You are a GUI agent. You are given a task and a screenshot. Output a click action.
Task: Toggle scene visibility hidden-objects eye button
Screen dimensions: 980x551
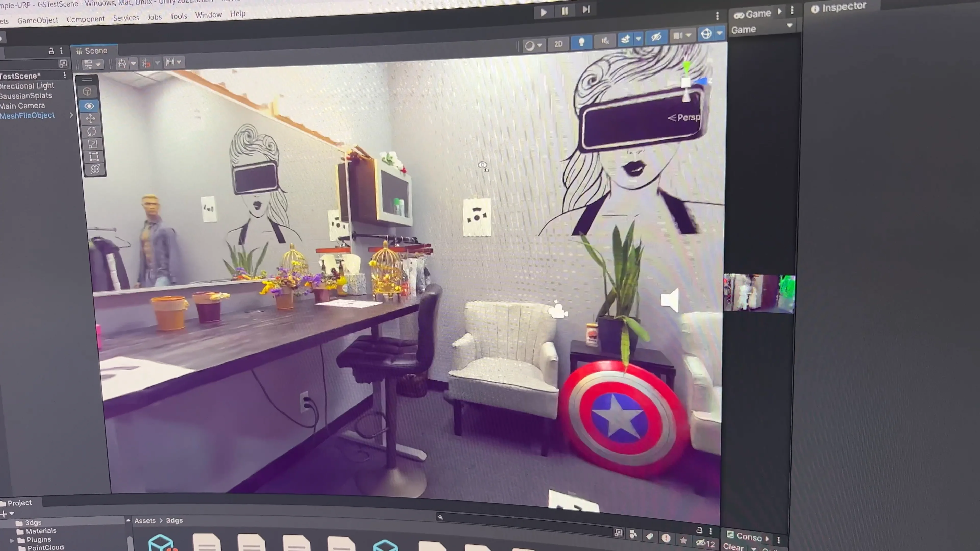[x=656, y=37]
